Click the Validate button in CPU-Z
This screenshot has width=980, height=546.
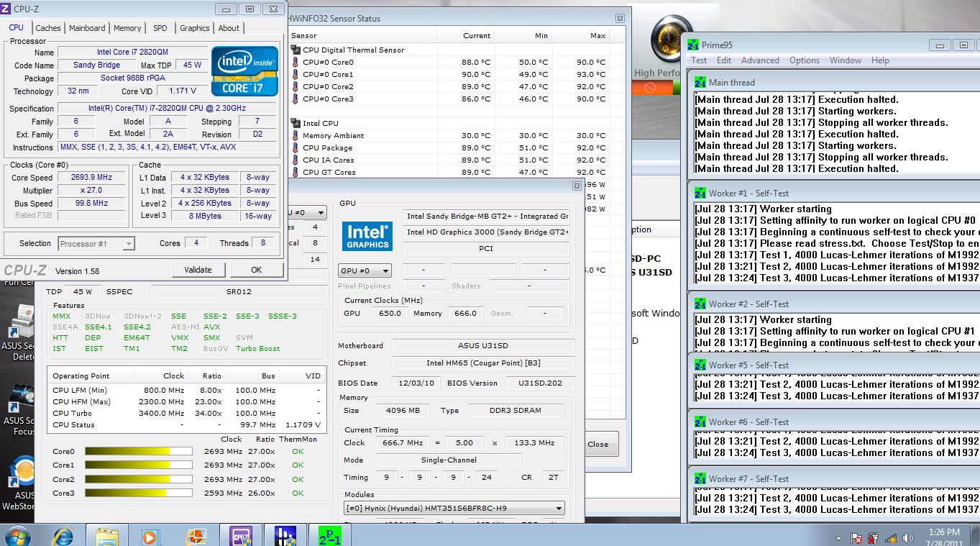click(198, 270)
